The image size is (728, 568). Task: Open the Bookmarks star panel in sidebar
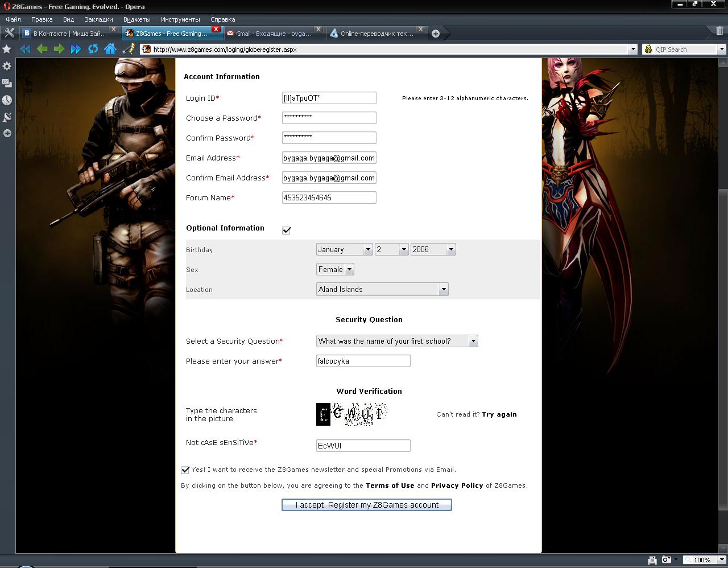[7, 50]
